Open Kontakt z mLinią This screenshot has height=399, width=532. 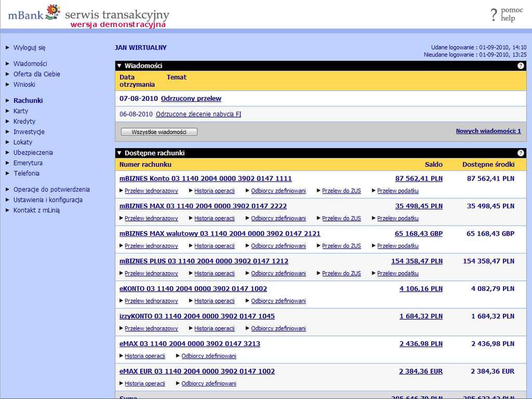[36, 210]
